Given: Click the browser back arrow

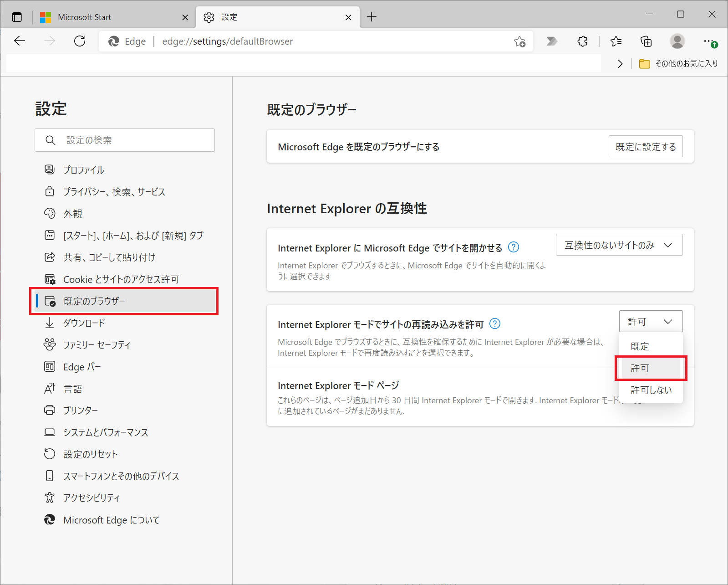Looking at the screenshot, I should 20,41.
